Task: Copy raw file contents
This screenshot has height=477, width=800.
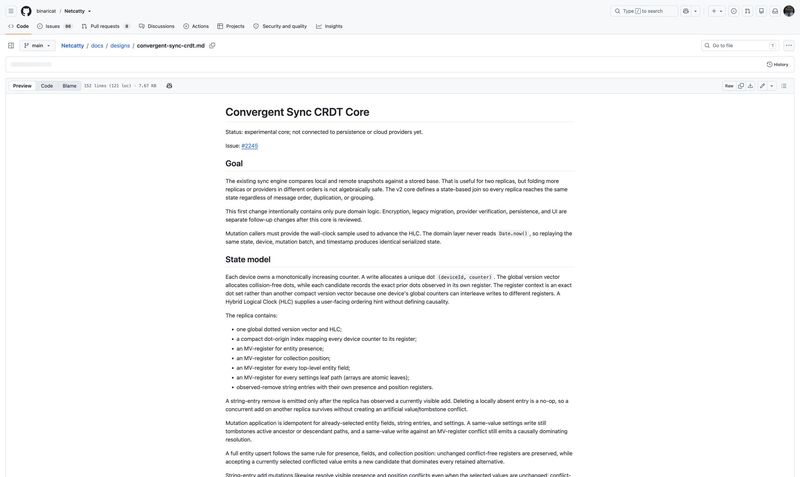Action: point(741,86)
